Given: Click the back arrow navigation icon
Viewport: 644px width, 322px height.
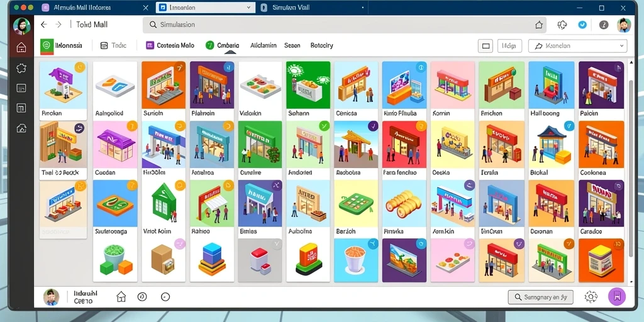Looking at the screenshot, I should (x=44, y=25).
